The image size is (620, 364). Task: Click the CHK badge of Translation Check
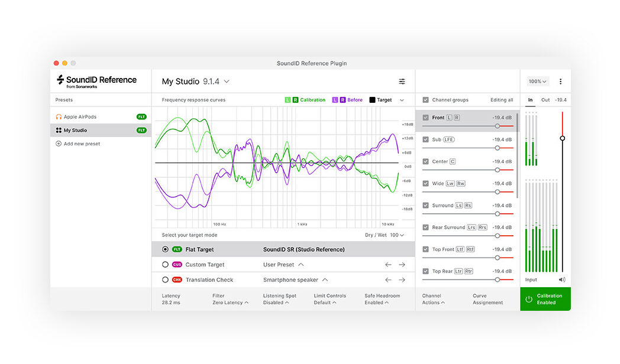[177, 279]
